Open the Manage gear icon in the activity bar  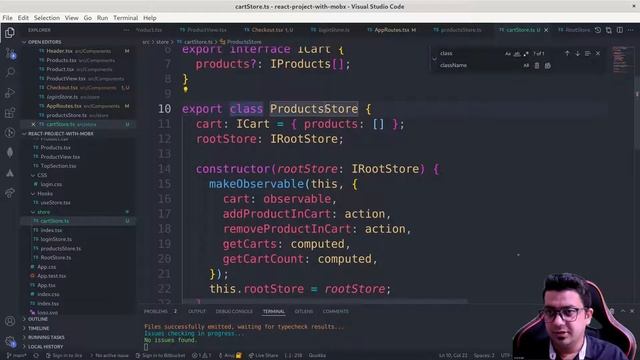10,341
